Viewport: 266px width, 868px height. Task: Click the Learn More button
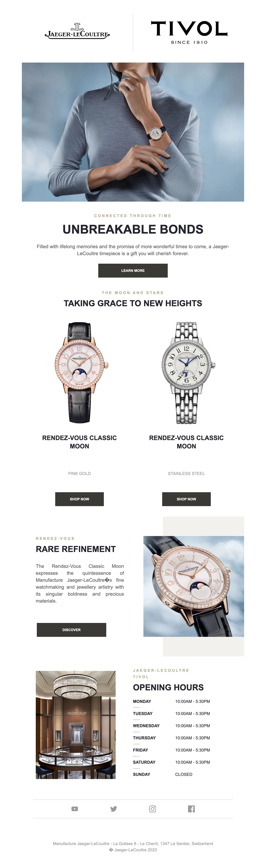click(x=133, y=271)
